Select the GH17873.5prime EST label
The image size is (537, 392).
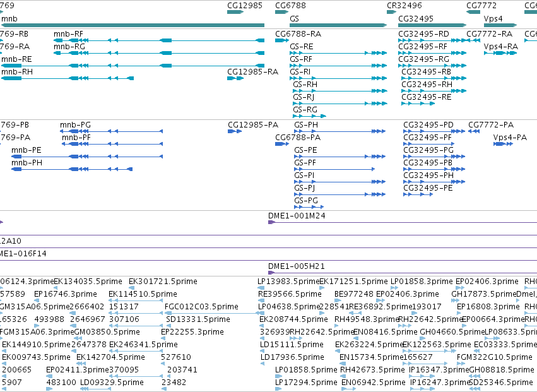(483, 294)
